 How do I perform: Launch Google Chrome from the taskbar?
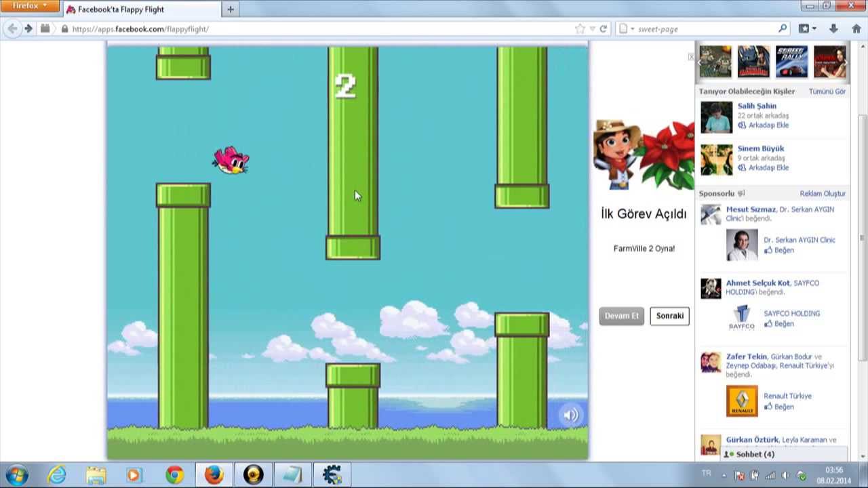click(174, 474)
